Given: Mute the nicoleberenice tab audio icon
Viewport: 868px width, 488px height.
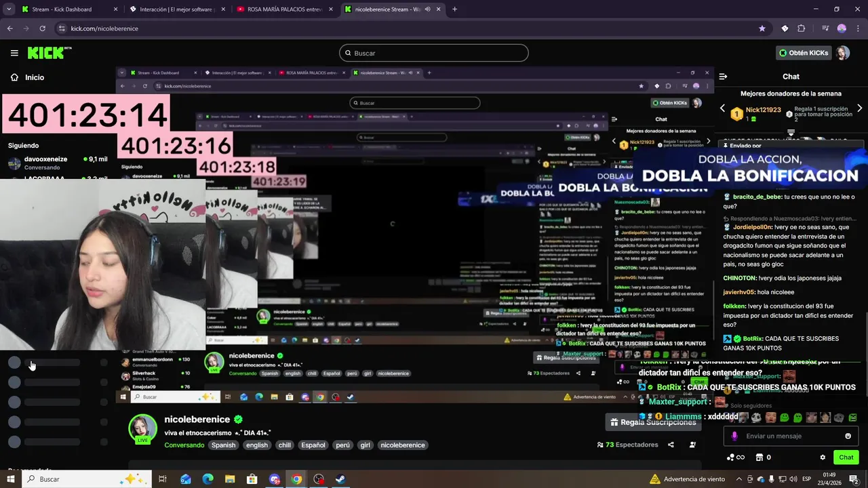Looking at the screenshot, I should [x=427, y=9].
